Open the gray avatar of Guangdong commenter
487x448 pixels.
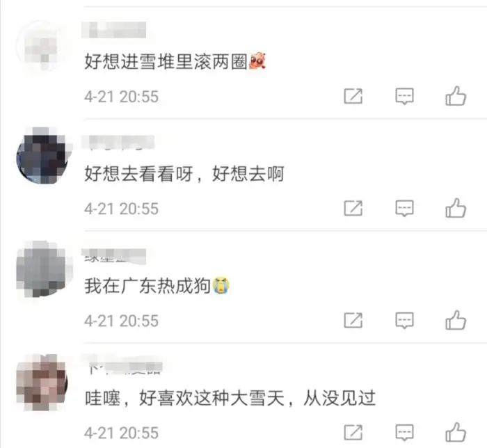42,269
